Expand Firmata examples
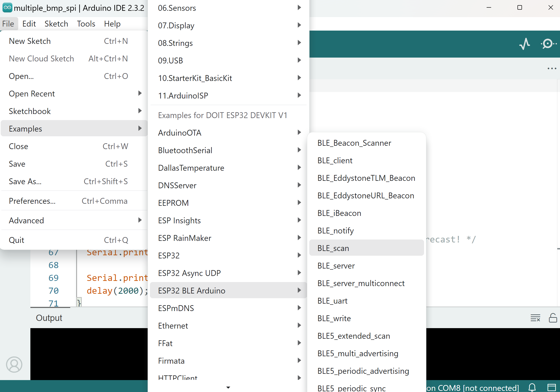Viewport: 560px width, 392px height. [228, 361]
